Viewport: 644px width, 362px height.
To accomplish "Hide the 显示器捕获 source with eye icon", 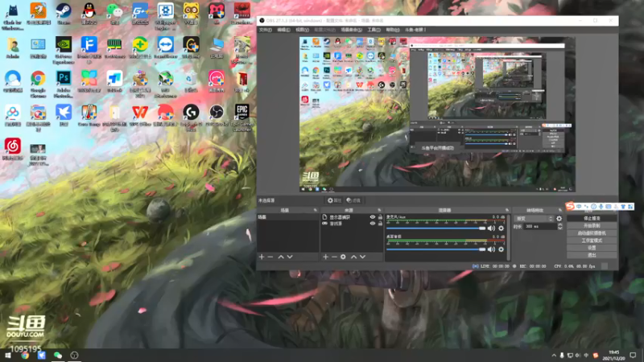I will click(x=373, y=217).
